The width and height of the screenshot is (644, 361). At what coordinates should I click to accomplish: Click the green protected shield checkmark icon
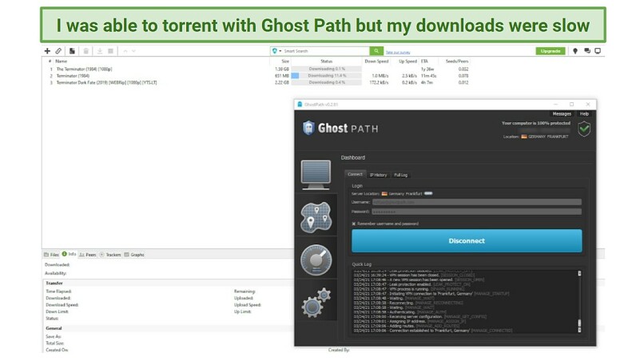(584, 129)
